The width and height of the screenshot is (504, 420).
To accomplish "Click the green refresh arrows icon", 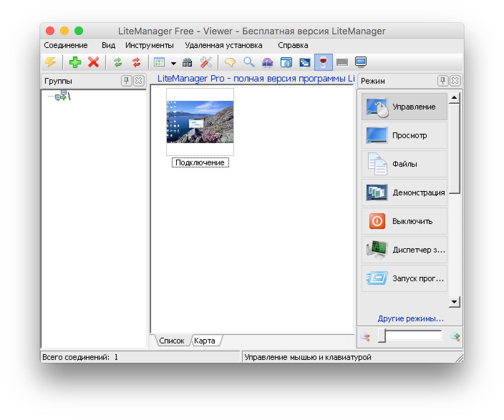I will 118,62.
